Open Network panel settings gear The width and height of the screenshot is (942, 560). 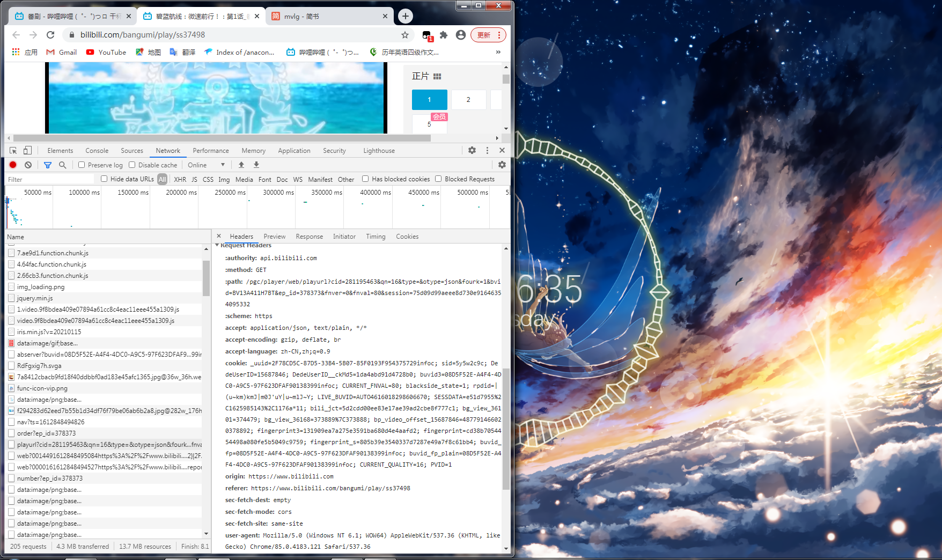[502, 165]
